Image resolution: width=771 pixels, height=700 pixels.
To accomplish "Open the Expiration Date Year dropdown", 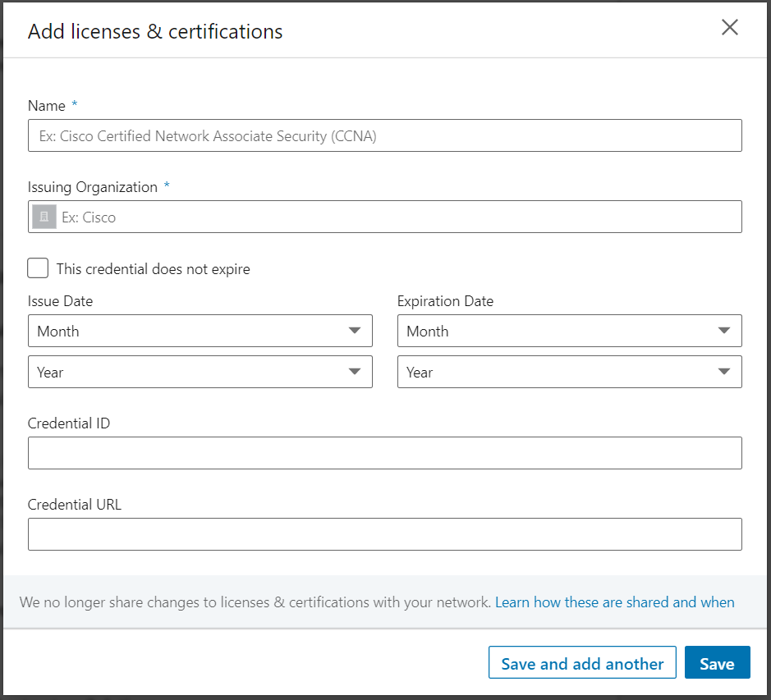I will click(569, 372).
